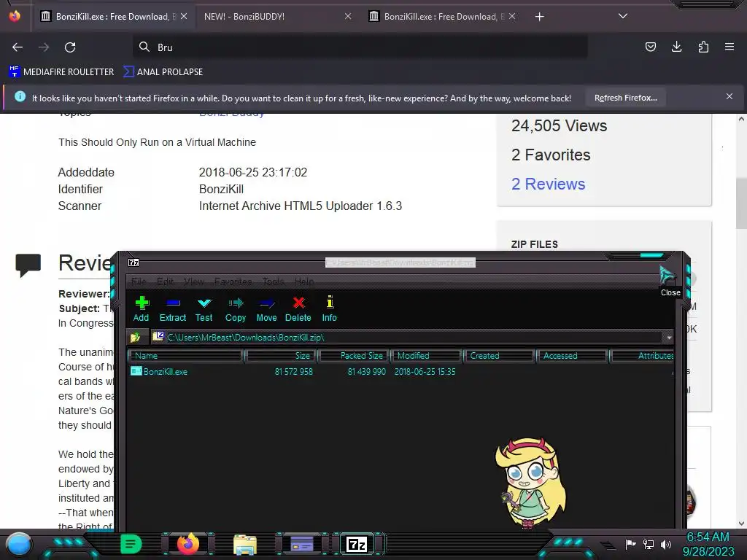Sort by the Created column header
The image size is (747, 560).
point(498,356)
